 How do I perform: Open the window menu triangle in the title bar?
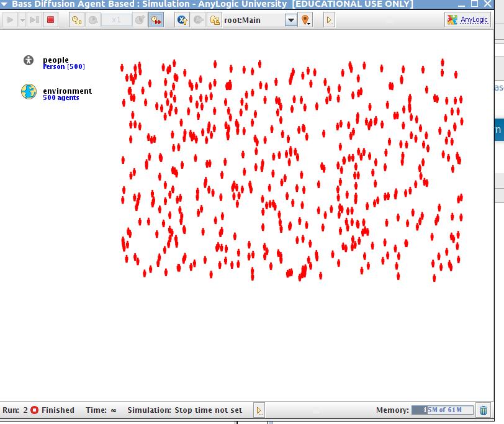coord(4,4)
